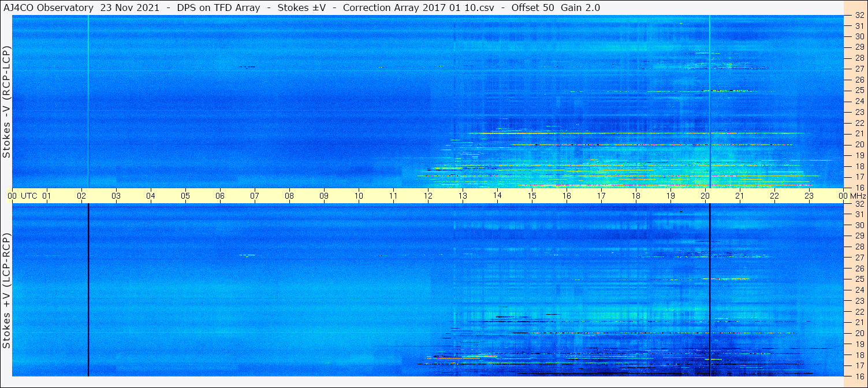Click the "Stokes +V (LCP-RCP)" axis label
Screen dimensions: 868x388
(x=6, y=292)
